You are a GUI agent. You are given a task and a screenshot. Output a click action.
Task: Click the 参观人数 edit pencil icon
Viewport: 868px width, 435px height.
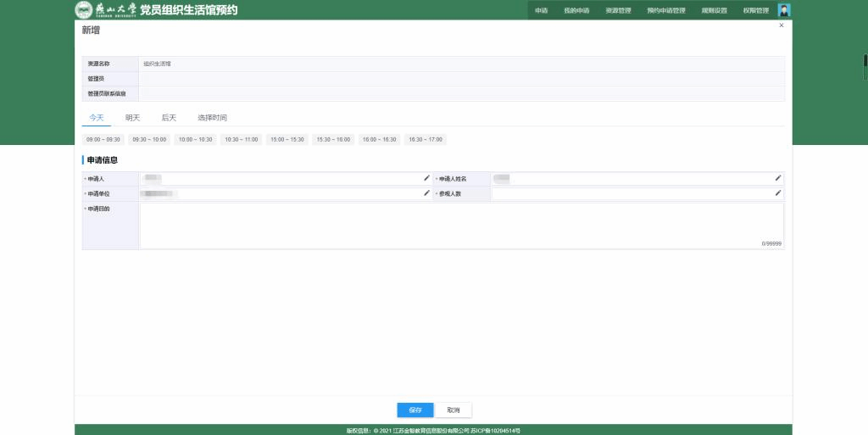coord(778,193)
